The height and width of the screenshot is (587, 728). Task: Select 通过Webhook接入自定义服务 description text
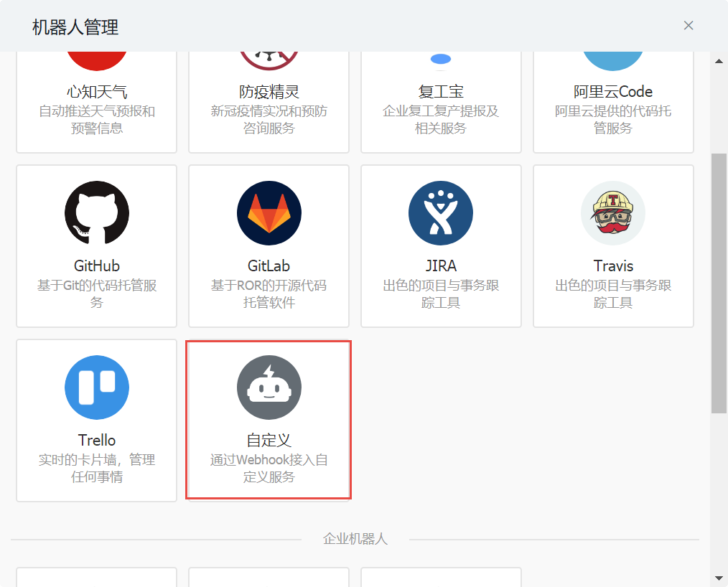click(269, 468)
